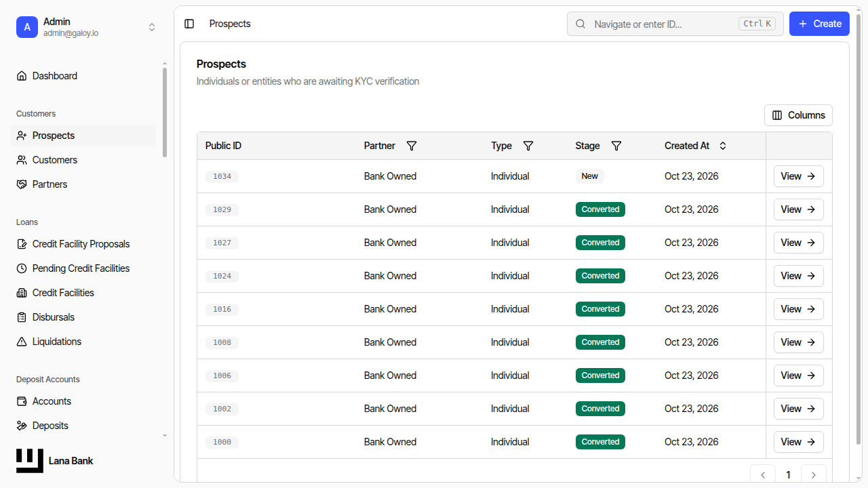Go to Customers in the sidebar
Image resolution: width=868 pixels, height=488 pixels.
83,160
